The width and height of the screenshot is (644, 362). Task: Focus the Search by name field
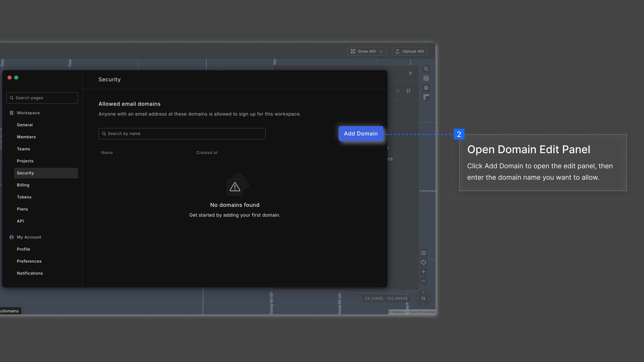[x=182, y=134]
